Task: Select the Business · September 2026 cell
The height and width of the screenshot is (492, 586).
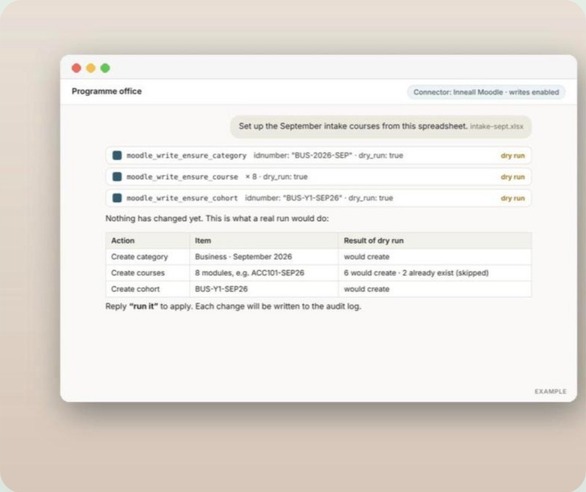Action: 264,257
